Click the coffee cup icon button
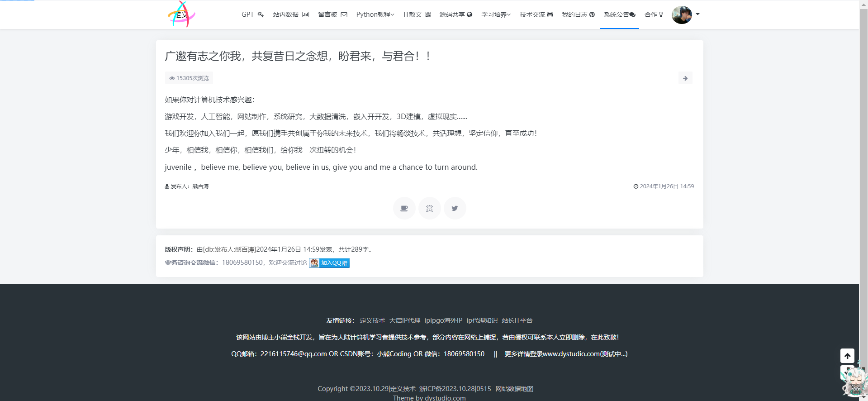 [404, 208]
